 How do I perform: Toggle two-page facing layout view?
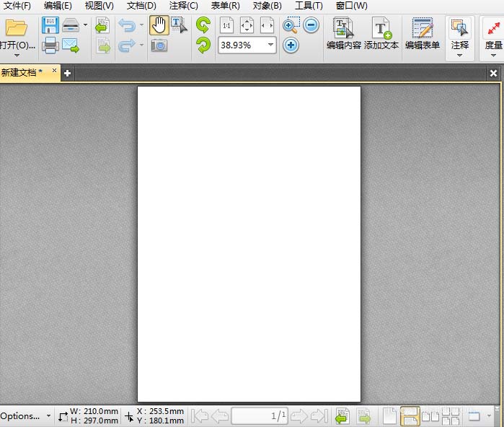(x=430, y=415)
